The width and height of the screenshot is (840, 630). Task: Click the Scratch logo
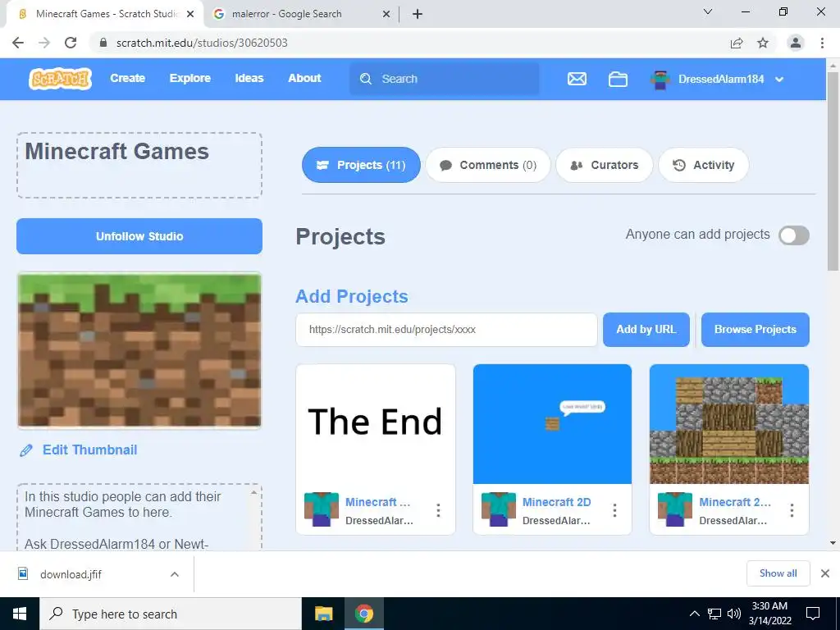60,79
